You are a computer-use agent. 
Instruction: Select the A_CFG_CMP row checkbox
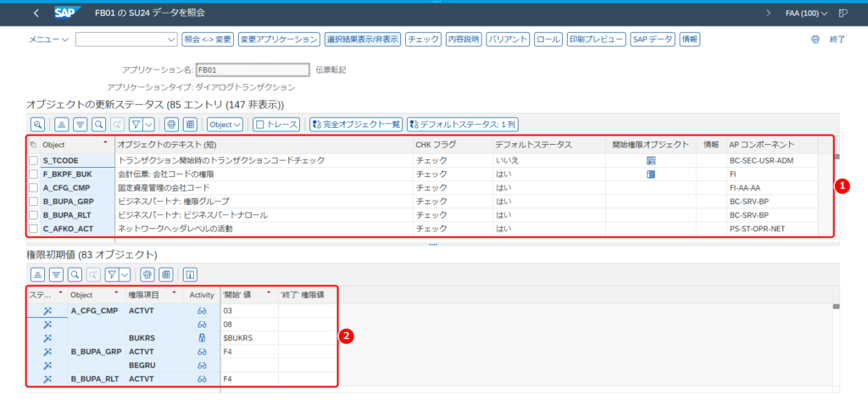point(34,187)
